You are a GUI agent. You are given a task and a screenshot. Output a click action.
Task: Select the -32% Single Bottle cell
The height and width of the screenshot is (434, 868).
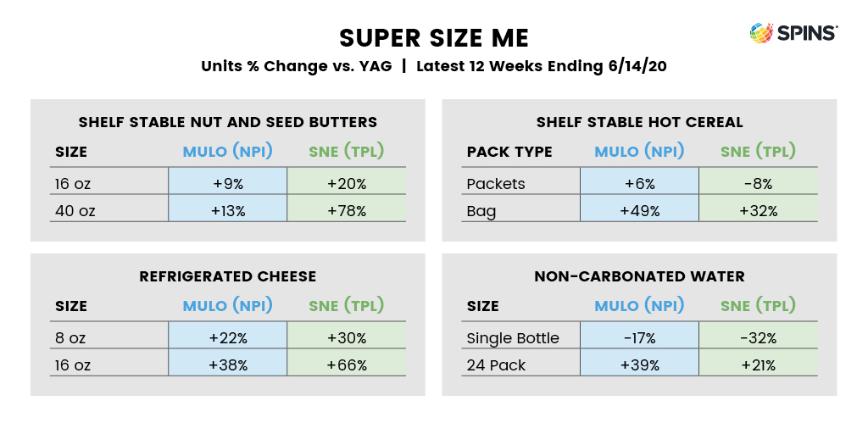point(758,337)
